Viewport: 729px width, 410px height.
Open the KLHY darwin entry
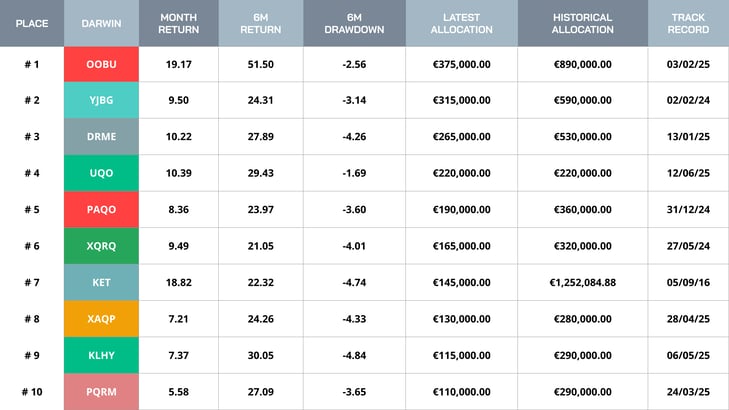point(101,356)
